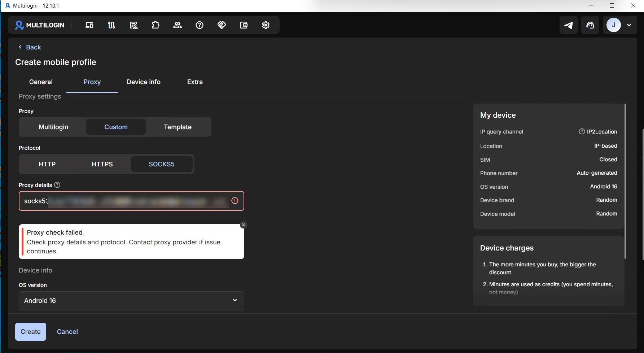Screen dimensions: 644x353
Task: Expand the OS version Android 16 dropdown
Action: pyautogui.click(x=131, y=301)
